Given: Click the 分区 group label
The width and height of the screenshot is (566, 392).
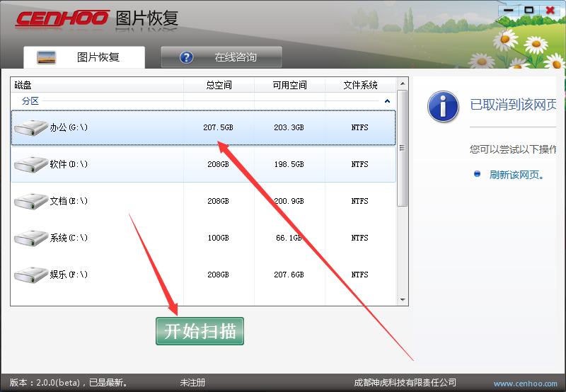Looking at the screenshot, I should coord(30,101).
